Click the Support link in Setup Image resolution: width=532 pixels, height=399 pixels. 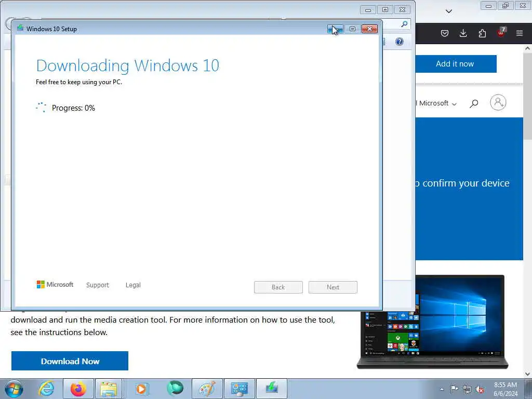pos(98,285)
